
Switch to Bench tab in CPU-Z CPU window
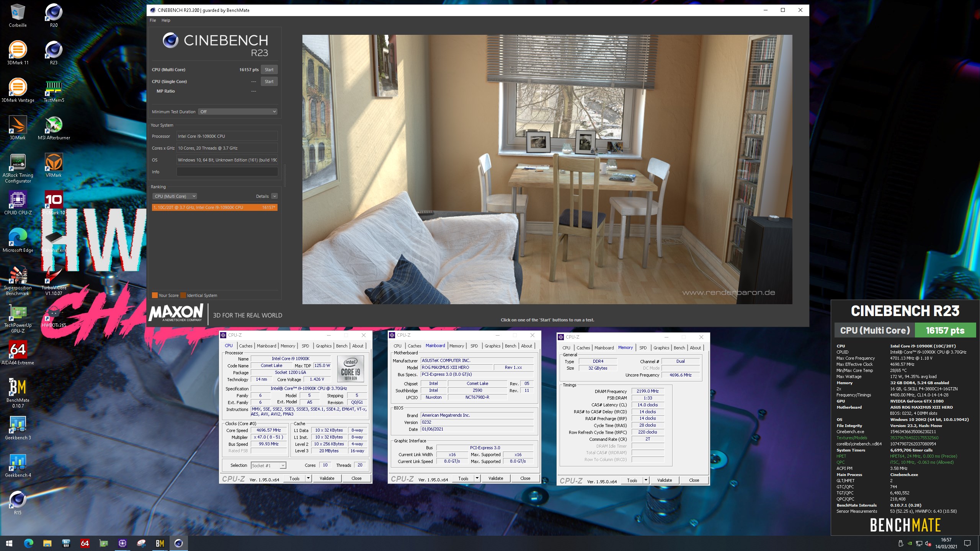click(x=342, y=346)
